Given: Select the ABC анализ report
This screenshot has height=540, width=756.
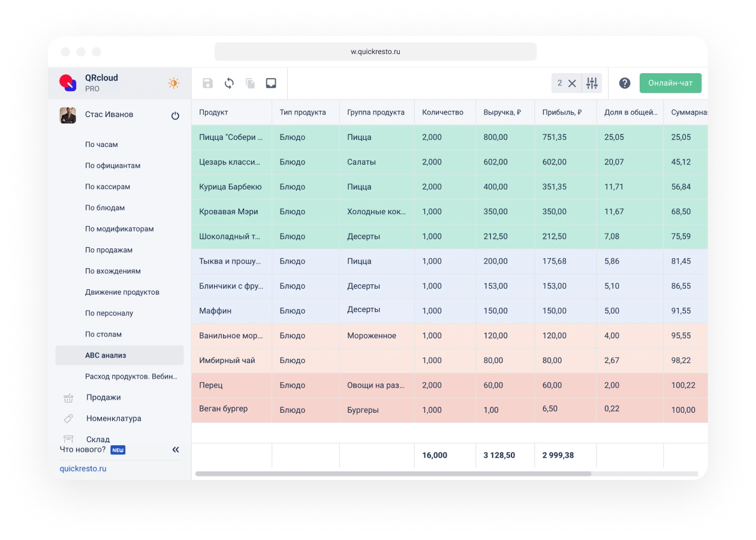Looking at the screenshot, I should [106, 355].
